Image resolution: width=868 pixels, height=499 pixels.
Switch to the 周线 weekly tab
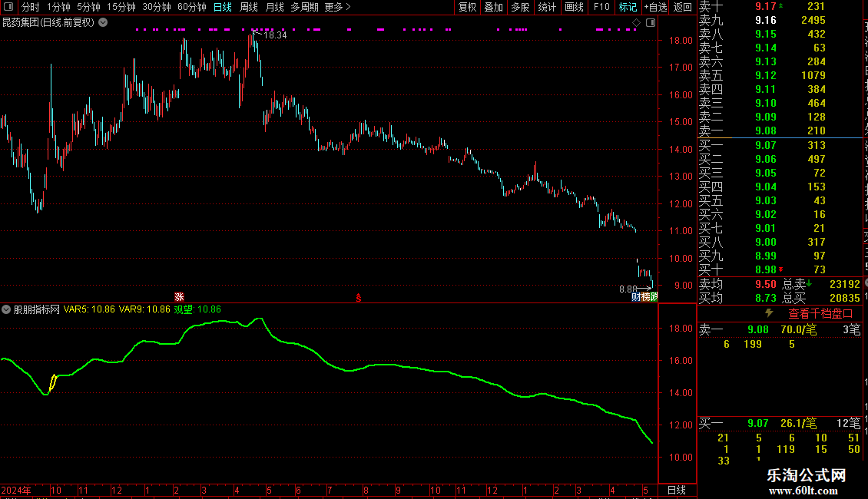click(x=249, y=7)
